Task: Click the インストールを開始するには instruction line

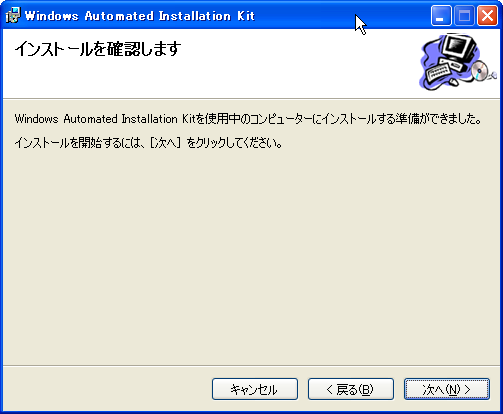Action: point(149,143)
